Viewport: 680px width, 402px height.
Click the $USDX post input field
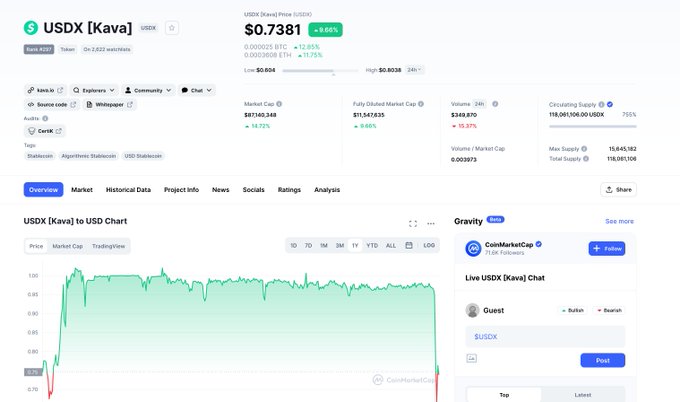pyautogui.click(x=545, y=337)
